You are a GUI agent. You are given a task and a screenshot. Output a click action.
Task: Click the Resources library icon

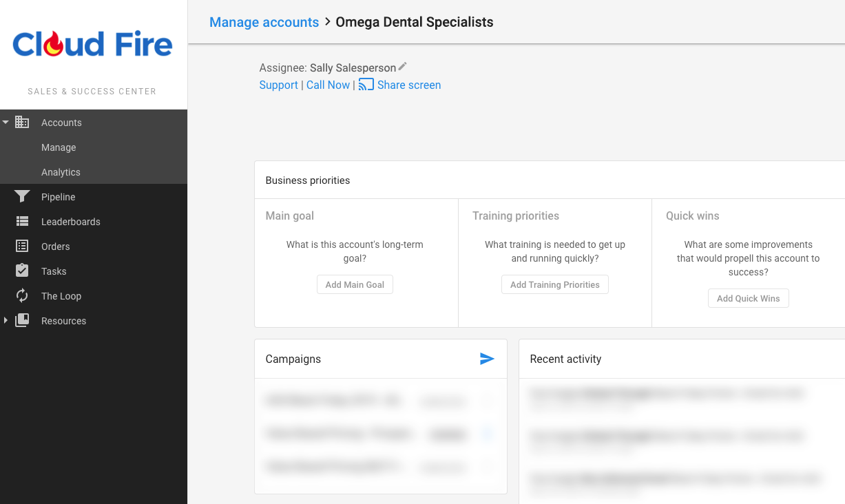(22, 321)
